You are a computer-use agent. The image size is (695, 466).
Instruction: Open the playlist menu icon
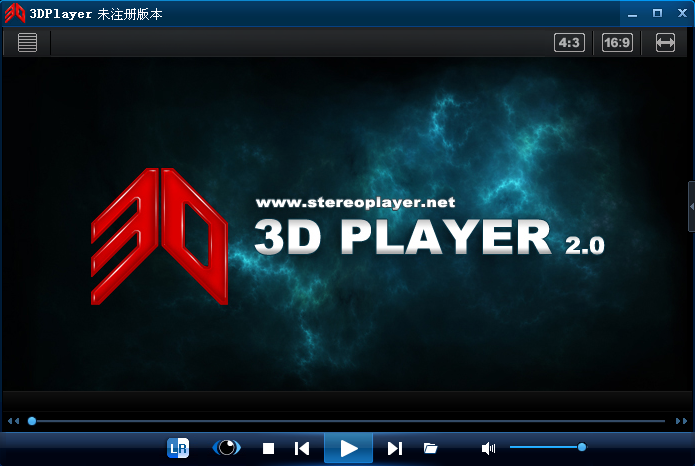coord(27,43)
